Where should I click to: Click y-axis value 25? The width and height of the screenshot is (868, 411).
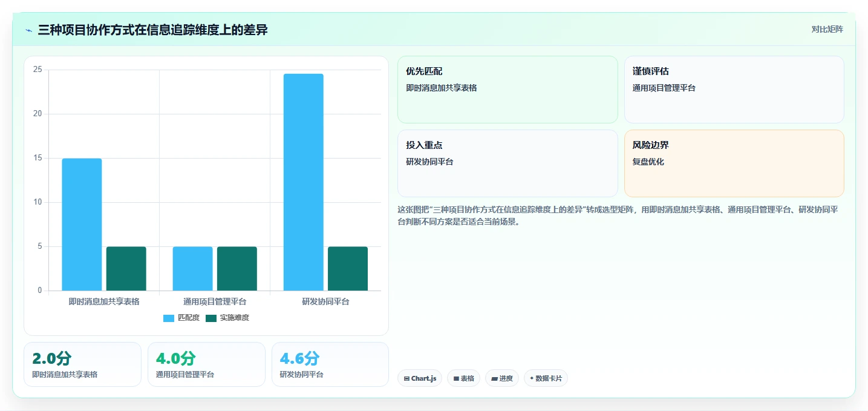[38, 70]
